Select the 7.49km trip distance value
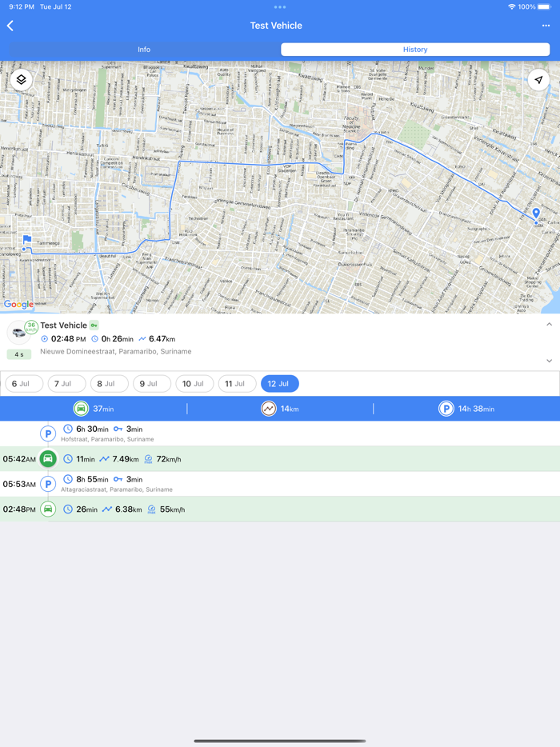The width and height of the screenshot is (560, 747). click(x=126, y=459)
